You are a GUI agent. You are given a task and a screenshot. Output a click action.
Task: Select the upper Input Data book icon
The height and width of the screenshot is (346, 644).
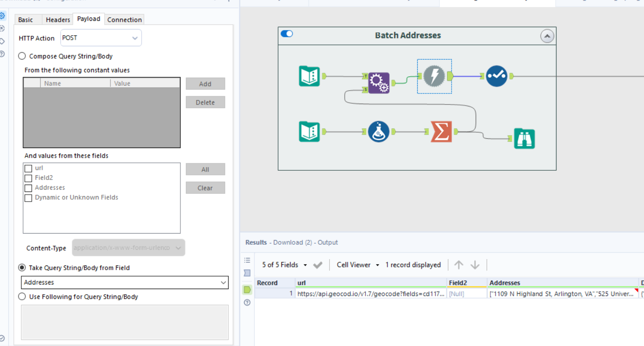(309, 76)
